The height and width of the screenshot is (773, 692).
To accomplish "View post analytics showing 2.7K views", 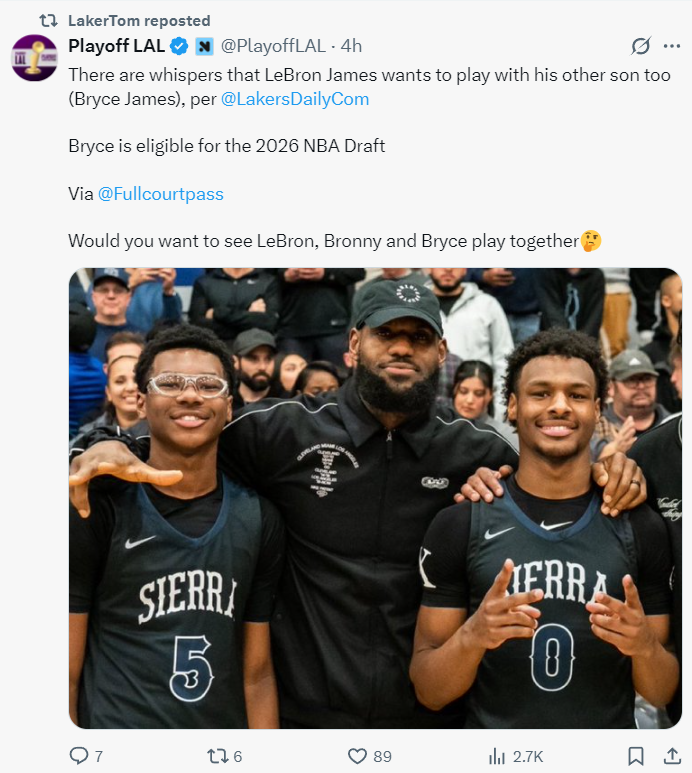I will (496, 756).
